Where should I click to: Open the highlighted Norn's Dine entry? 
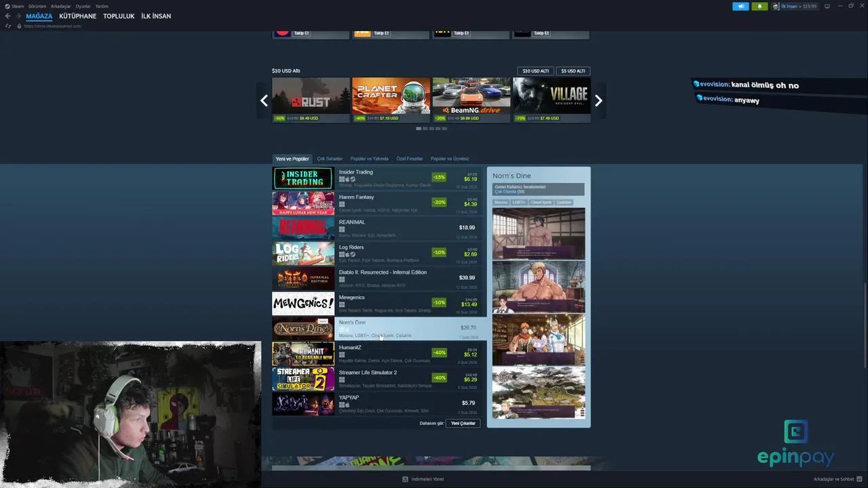(379, 329)
